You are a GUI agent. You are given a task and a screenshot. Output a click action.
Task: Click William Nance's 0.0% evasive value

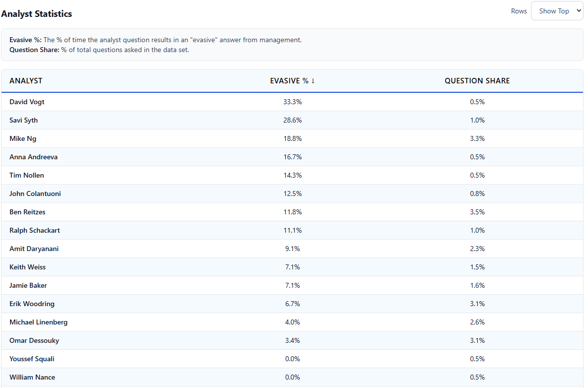tap(292, 378)
